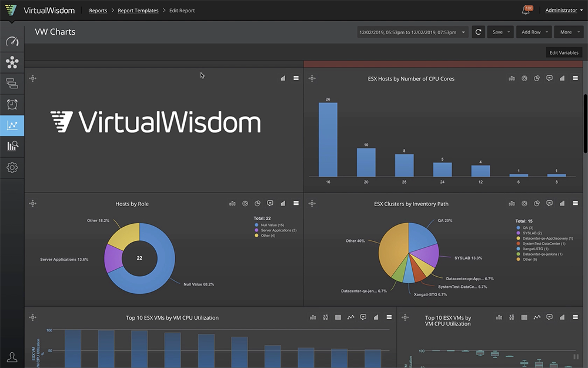This screenshot has height=368, width=588.
Task: Switch ESX Clusters chart to donut type
Action: (x=524, y=203)
